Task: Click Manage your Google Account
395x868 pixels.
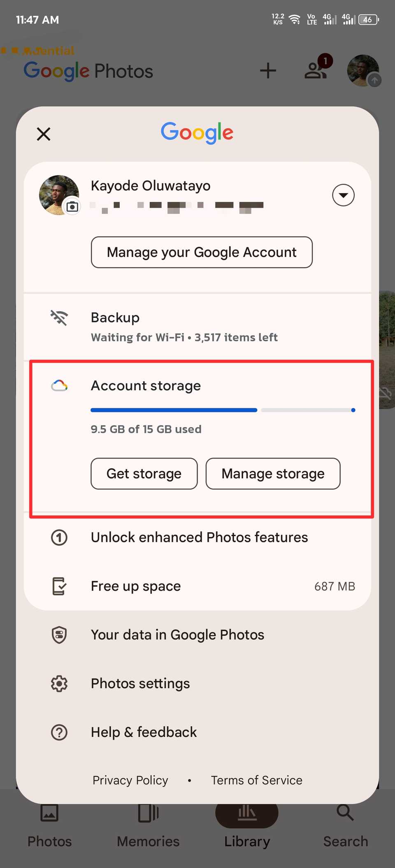Action: tap(201, 252)
